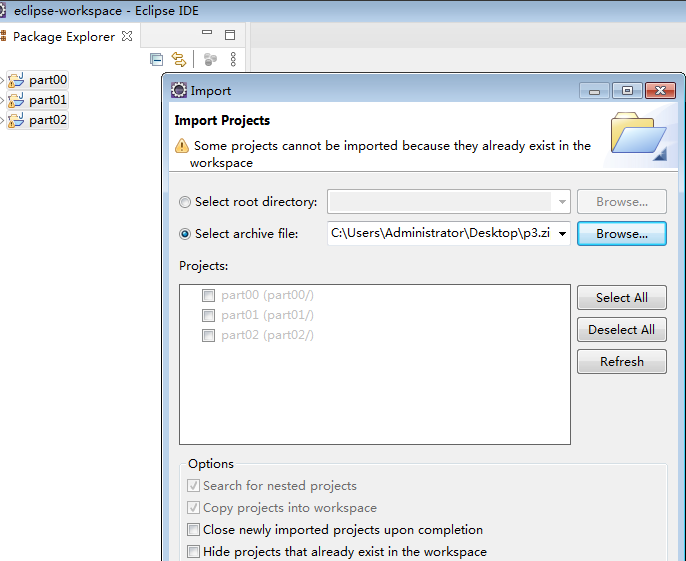Maximize the Package Explorer view
The image size is (686, 561).
[x=230, y=35]
